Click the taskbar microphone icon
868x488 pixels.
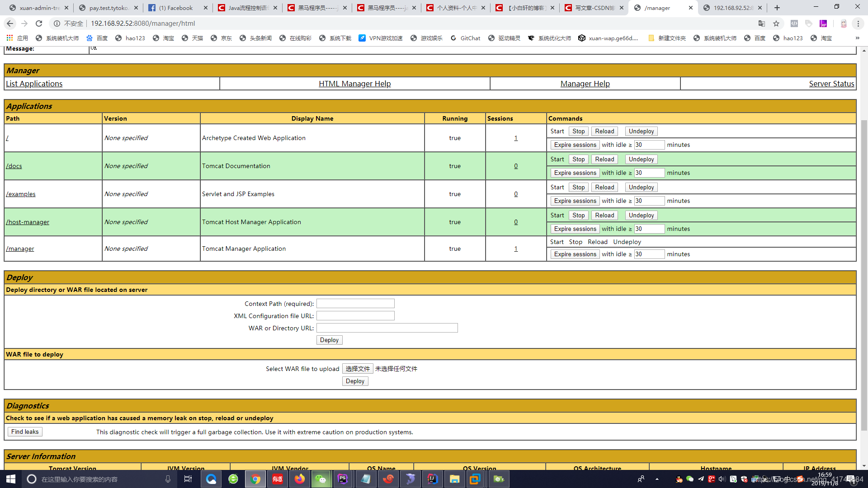[168, 479]
